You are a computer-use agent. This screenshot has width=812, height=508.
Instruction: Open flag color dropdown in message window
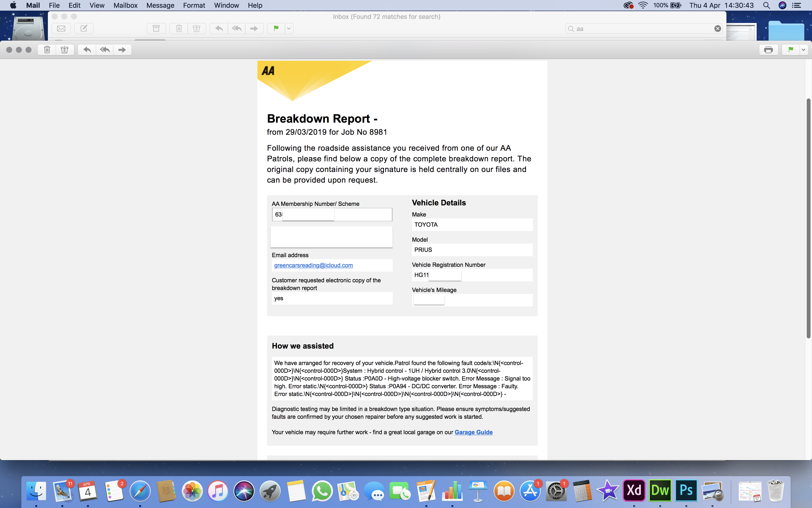coord(804,50)
